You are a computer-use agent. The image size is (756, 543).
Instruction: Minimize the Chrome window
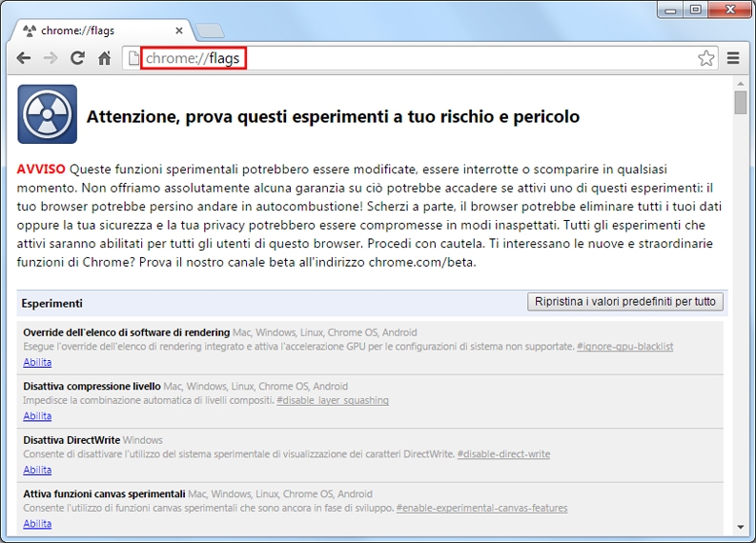point(670,10)
